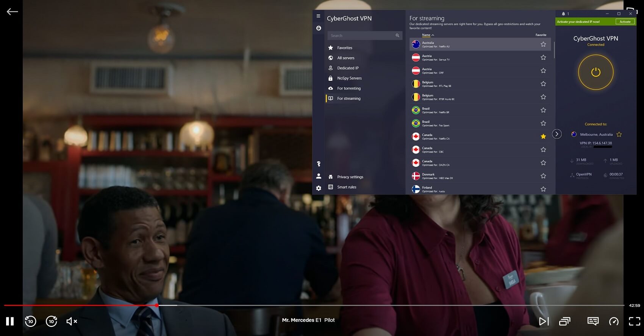The image size is (644, 336).
Task: Select Australia Netflix AU server
Action: [480, 44]
